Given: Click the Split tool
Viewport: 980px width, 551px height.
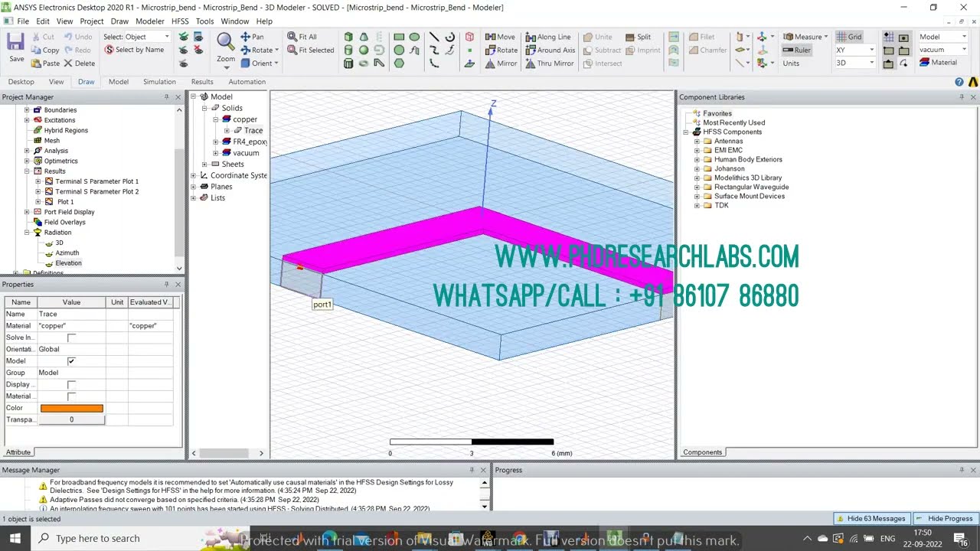Looking at the screenshot, I should coord(638,37).
